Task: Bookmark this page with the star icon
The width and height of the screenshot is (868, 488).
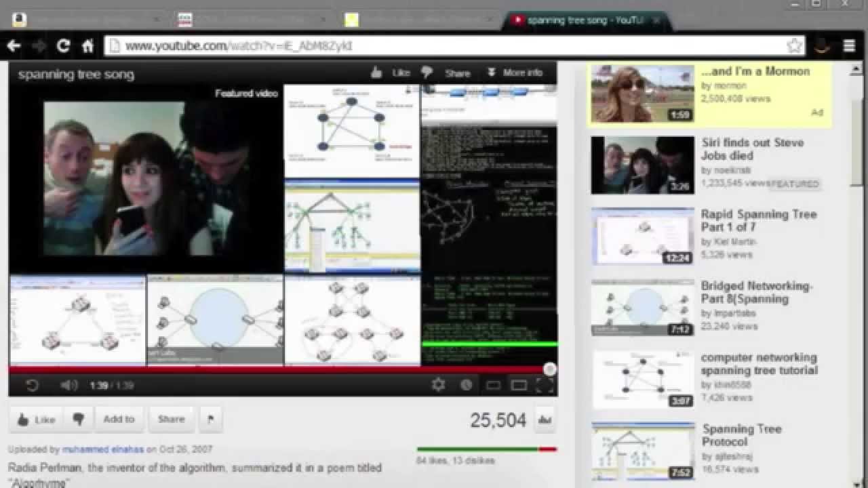Action: 794,46
